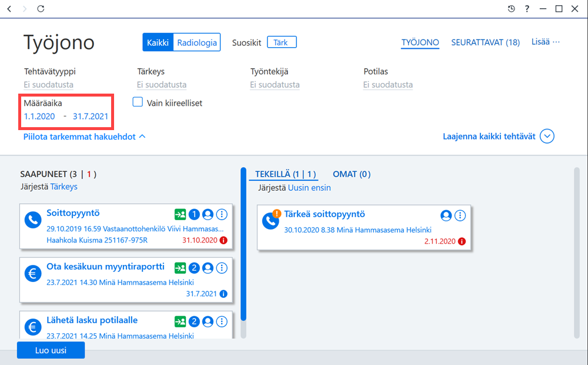This screenshot has width=588, height=365.
Task: Click priority 2 badge on Ota kesäkuun myyntiraportti
Action: [x=194, y=268]
